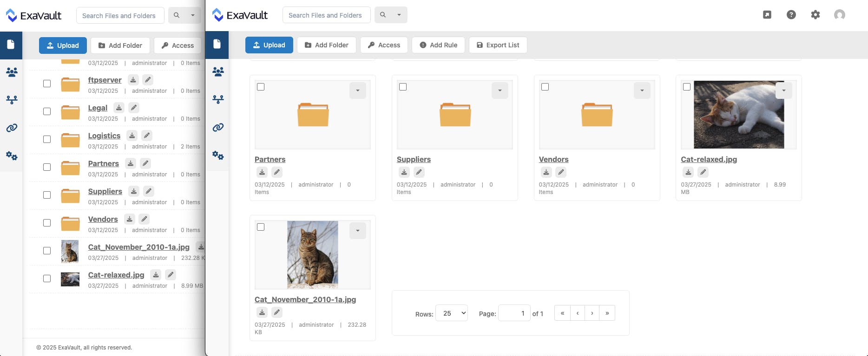Click the network connections icon in the right window sidebar

tap(218, 99)
